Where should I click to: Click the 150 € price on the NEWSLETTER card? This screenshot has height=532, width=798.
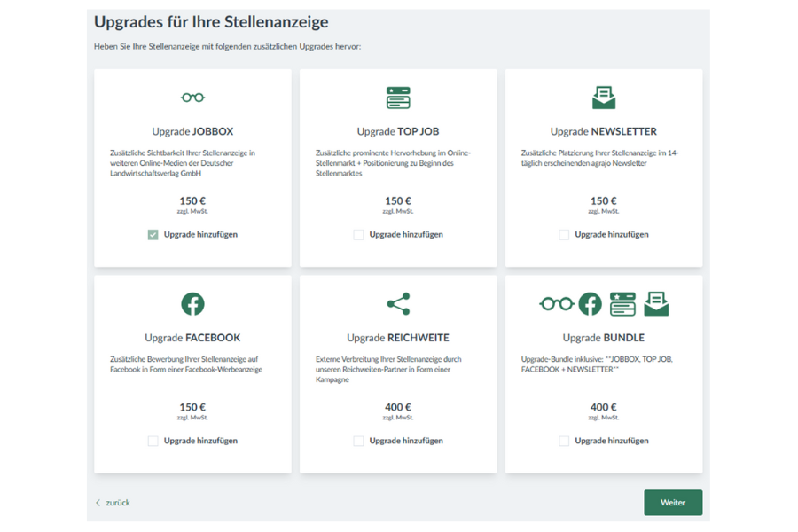pyautogui.click(x=604, y=201)
